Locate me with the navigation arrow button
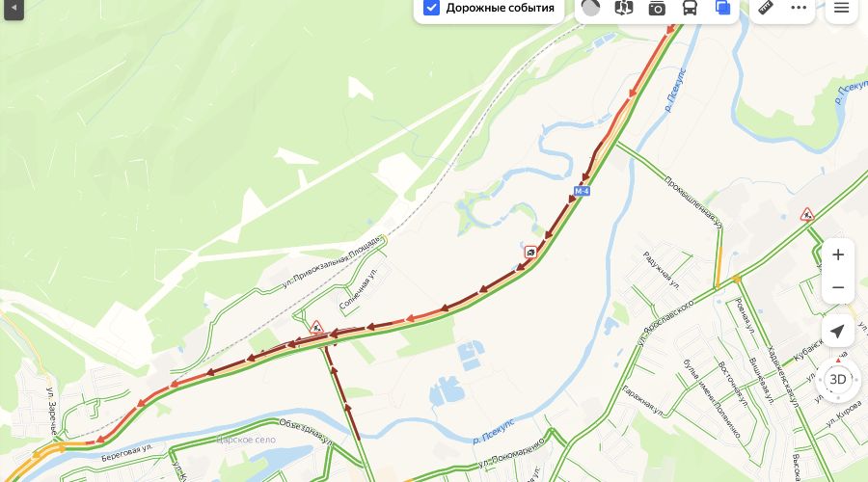The width and height of the screenshot is (868, 482). click(837, 331)
